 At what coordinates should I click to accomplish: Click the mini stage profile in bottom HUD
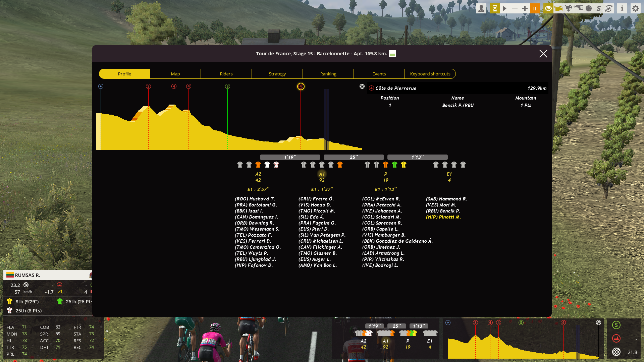523,339
